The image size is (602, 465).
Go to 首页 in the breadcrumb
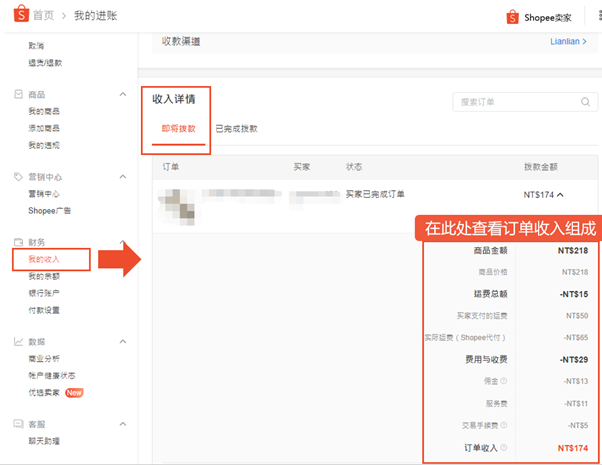(x=43, y=15)
